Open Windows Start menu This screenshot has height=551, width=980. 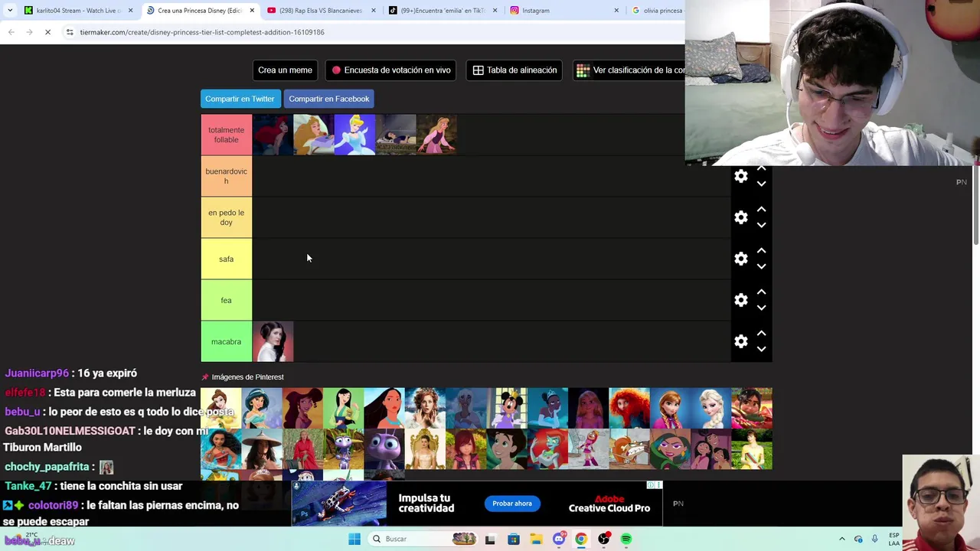pyautogui.click(x=354, y=539)
